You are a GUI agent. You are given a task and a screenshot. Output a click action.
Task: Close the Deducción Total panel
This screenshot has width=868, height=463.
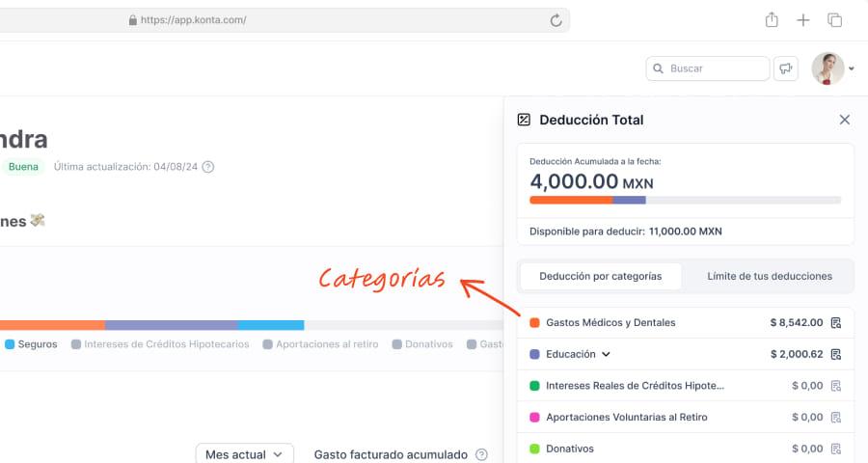[844, 120]
